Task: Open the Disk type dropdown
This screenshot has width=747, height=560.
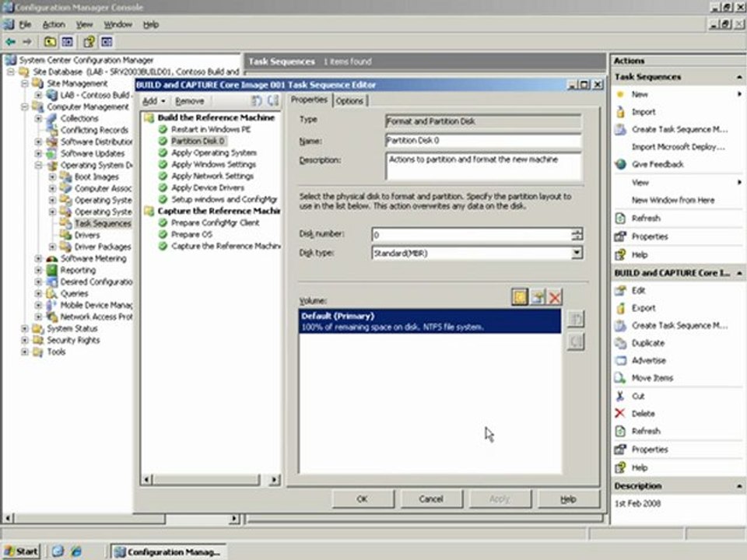Action: point(577,253)
